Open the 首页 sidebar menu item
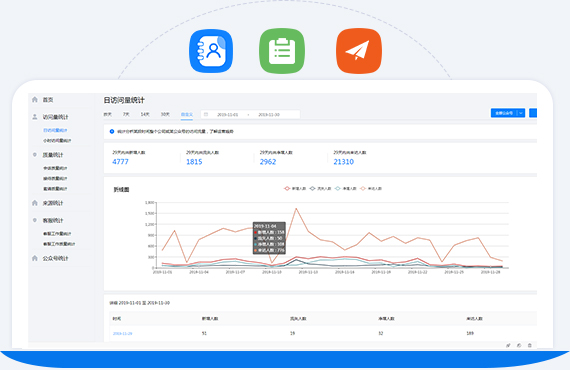Screen dimensions: 570x370 click(48, 100)
